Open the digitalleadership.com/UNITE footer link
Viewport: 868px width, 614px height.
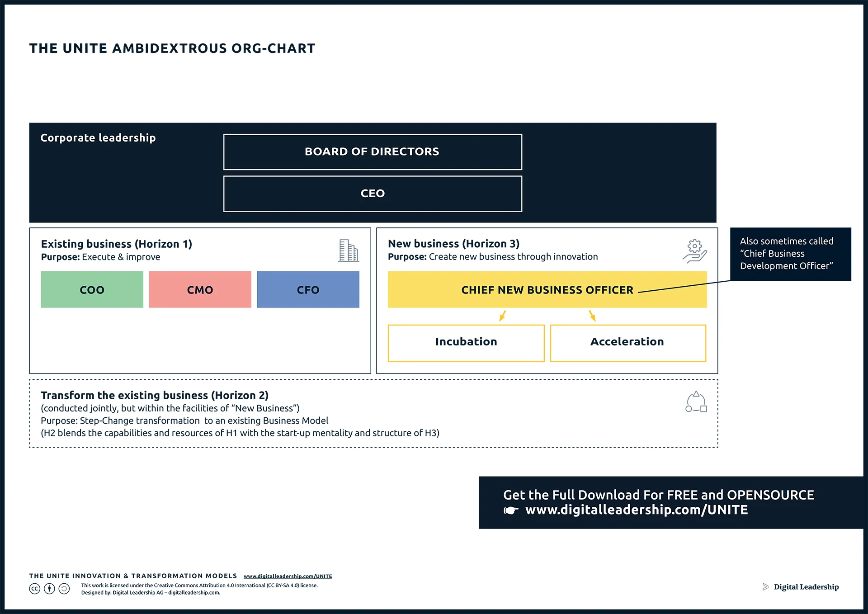pos(288,576)
